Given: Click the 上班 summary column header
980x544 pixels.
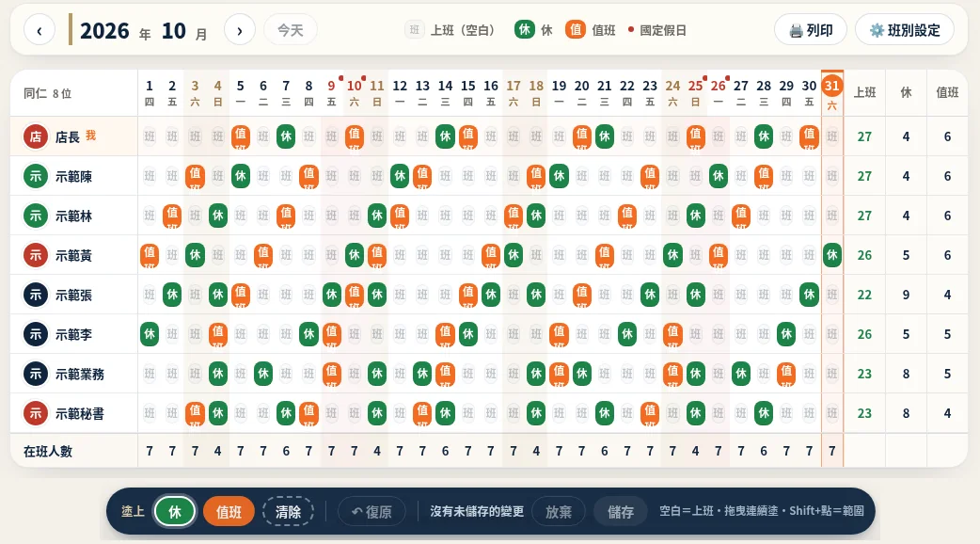Looking at the screenshot, I should 864,92.
